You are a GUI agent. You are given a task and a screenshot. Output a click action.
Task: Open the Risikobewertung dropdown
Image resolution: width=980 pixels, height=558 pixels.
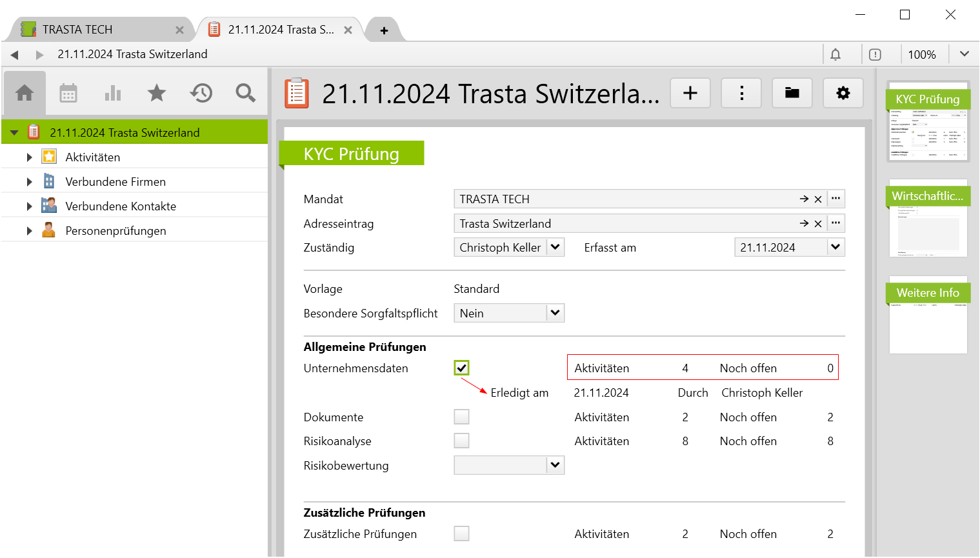click(555, 465)
